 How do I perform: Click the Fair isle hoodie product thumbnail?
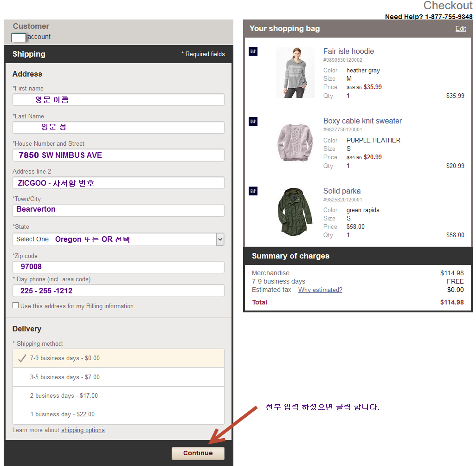point(295,72)
